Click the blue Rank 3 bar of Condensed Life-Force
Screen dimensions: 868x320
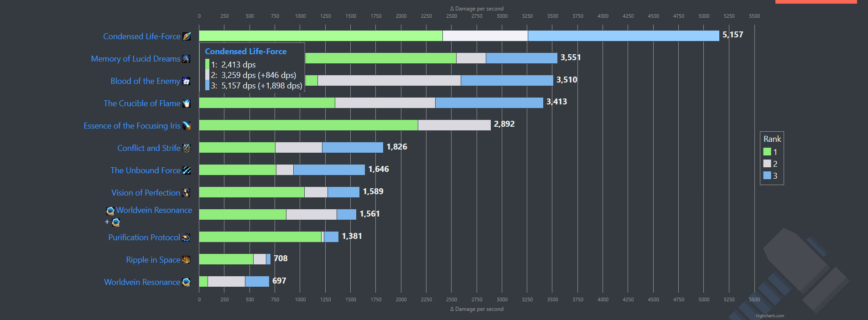[623, 36]
